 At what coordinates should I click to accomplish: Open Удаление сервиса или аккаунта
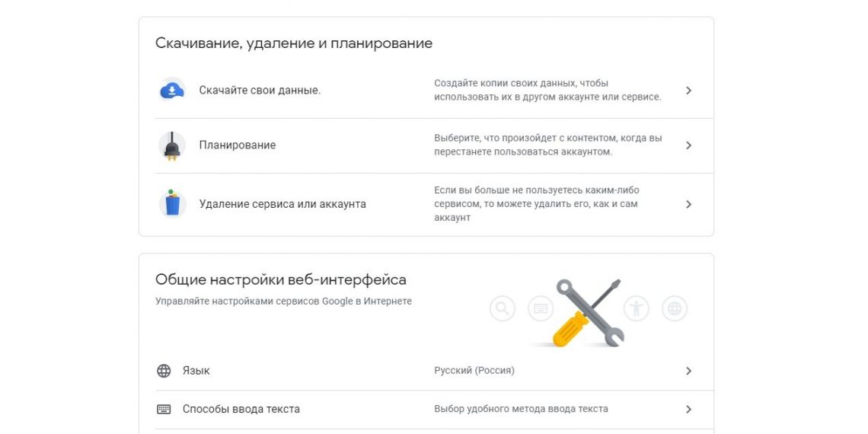[x=282, y=204]
